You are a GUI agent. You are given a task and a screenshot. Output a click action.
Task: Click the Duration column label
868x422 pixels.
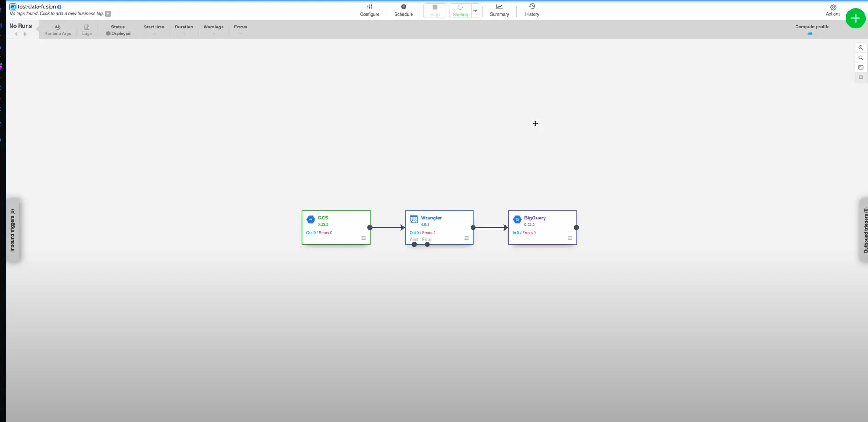point(184,27)
